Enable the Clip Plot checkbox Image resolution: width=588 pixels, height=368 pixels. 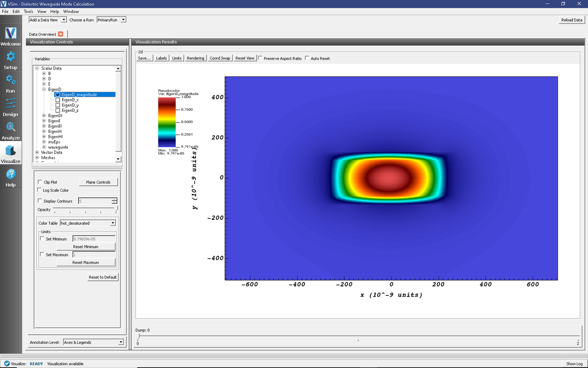(x=40, y=182)
